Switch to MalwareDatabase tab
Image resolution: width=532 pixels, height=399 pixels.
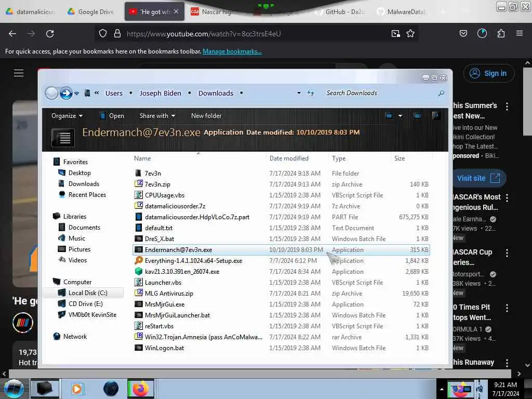(x=403, y=12)
